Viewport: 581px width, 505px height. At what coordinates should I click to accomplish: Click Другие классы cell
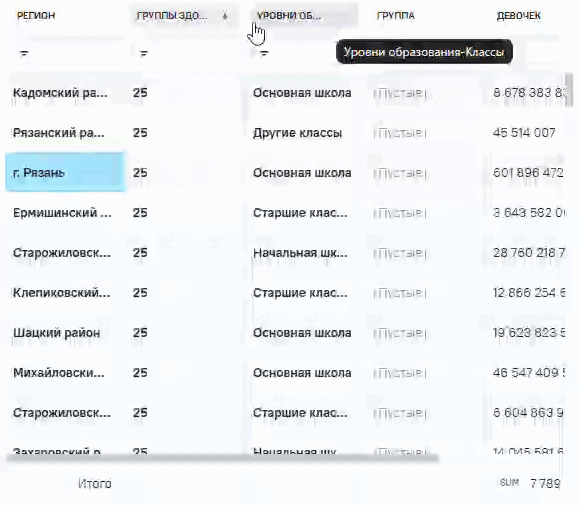pos(297,133)
